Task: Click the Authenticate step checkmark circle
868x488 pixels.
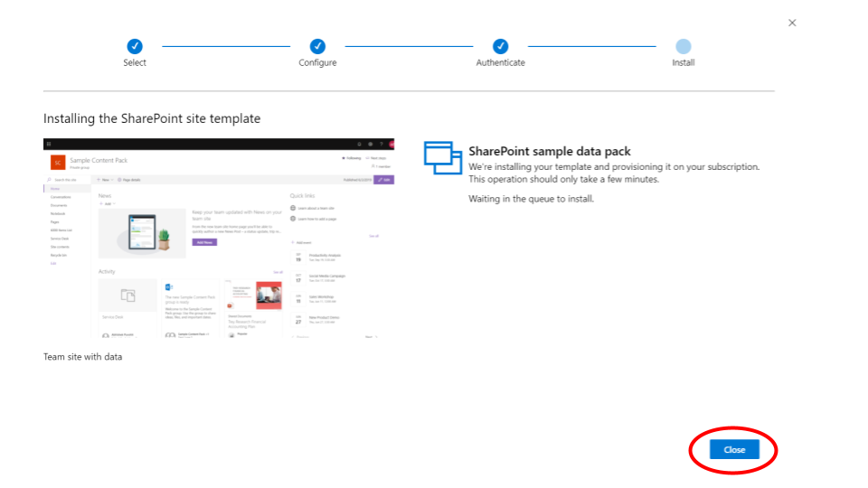Action: (x=500, y=46)
